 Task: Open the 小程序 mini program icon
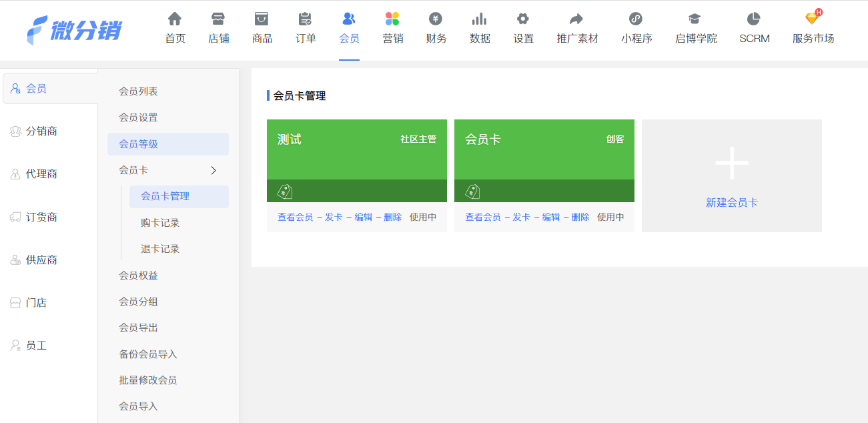635,19
